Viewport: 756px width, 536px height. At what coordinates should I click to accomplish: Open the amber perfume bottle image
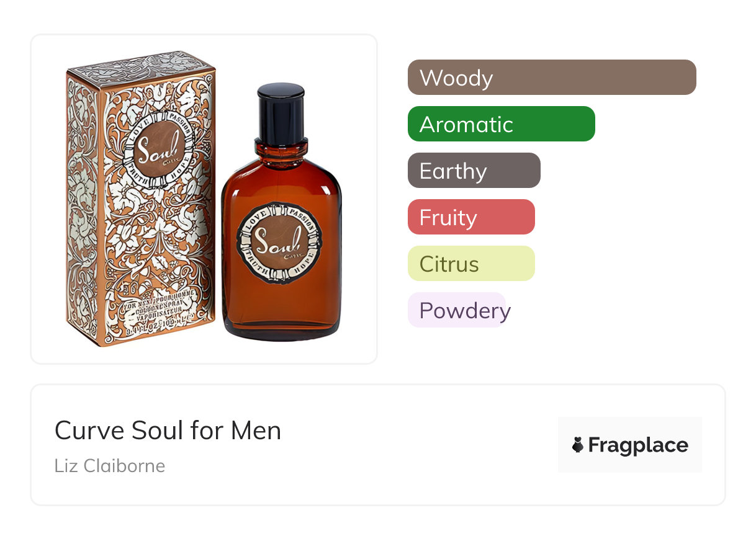pyautogui.click(x=281, y=212)
